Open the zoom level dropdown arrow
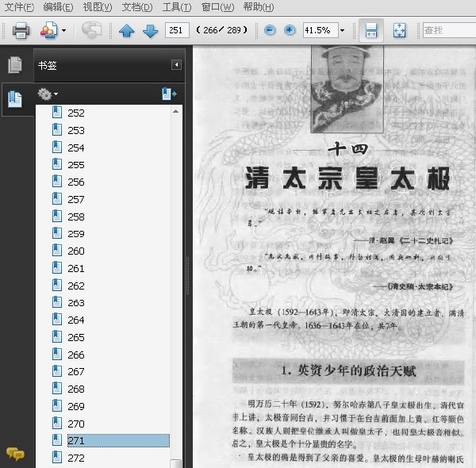 (x=343, y=30)
